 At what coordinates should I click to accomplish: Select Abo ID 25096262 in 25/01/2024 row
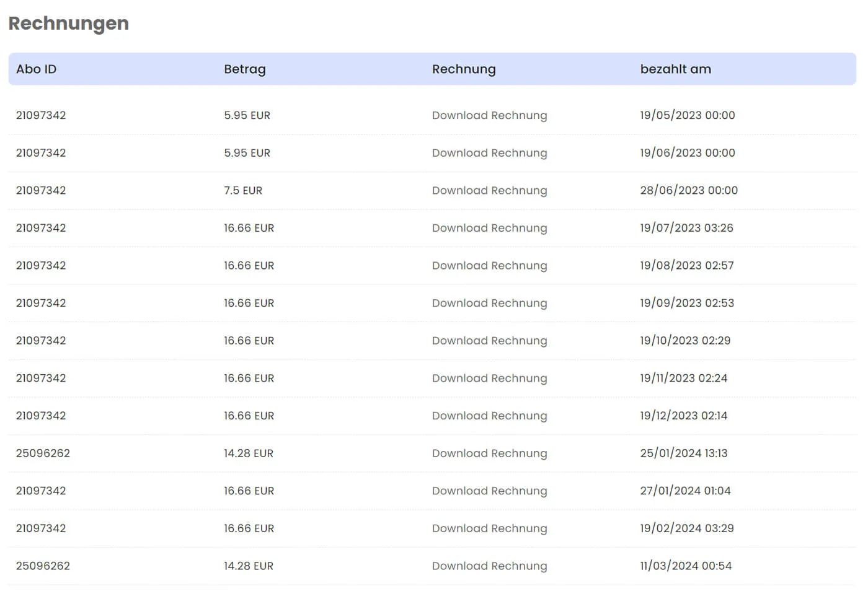[43, 453]
